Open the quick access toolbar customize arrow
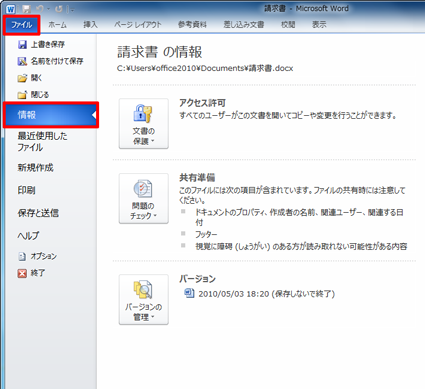Image resolution: width=425 pixels, height=389 pixels. (71, 9)
